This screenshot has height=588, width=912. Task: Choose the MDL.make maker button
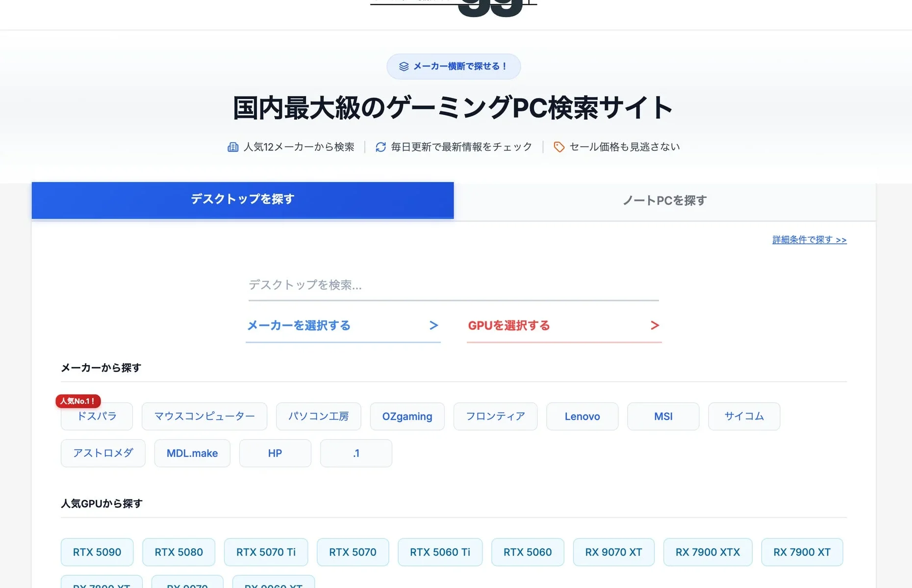pyautogui.click(x=192, y=453)
